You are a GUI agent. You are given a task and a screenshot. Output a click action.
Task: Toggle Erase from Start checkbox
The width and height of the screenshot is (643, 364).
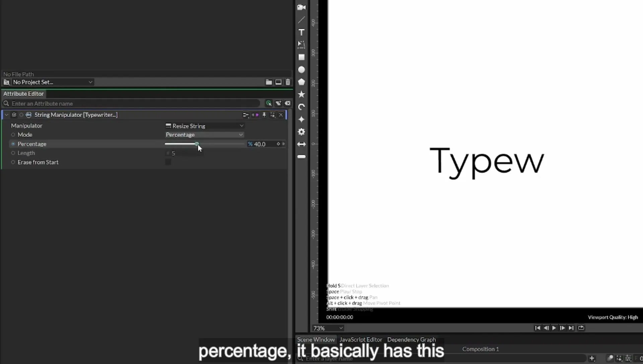168,162
